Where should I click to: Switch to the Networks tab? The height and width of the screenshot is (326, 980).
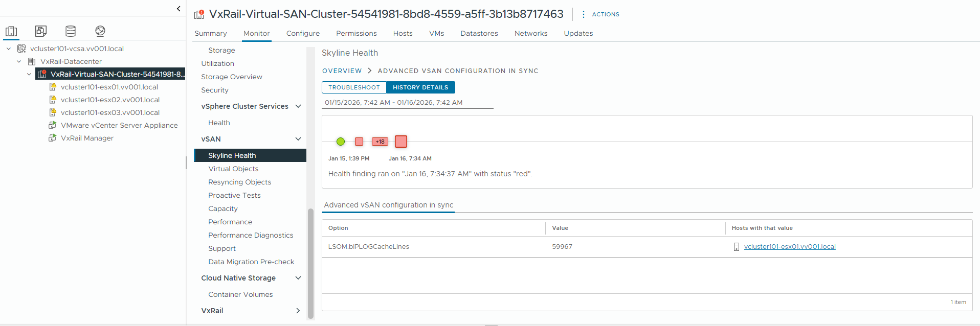pos(531,33)
